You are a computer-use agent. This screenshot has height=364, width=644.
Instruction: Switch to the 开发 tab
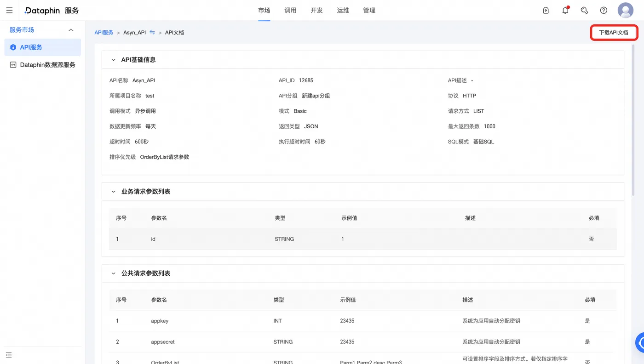[316, 10]
